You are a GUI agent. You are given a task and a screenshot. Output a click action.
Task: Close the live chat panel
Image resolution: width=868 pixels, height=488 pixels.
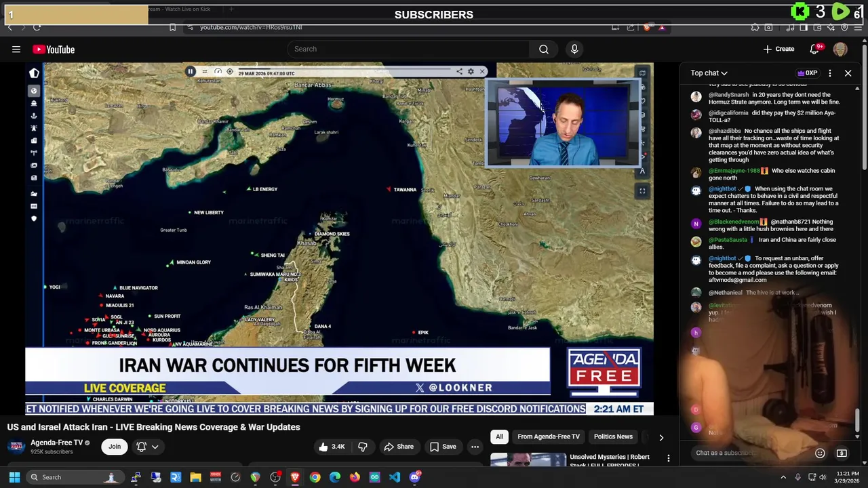(848, 73)
